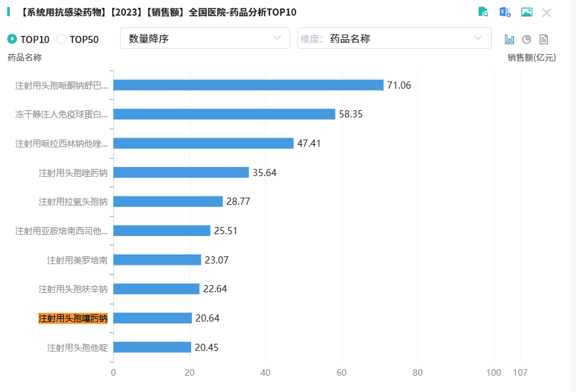The image size is (576, 392).
Task: Click the 22.64 bar for 注射用头孢呋辛钠
Action: tap(157, 289)
